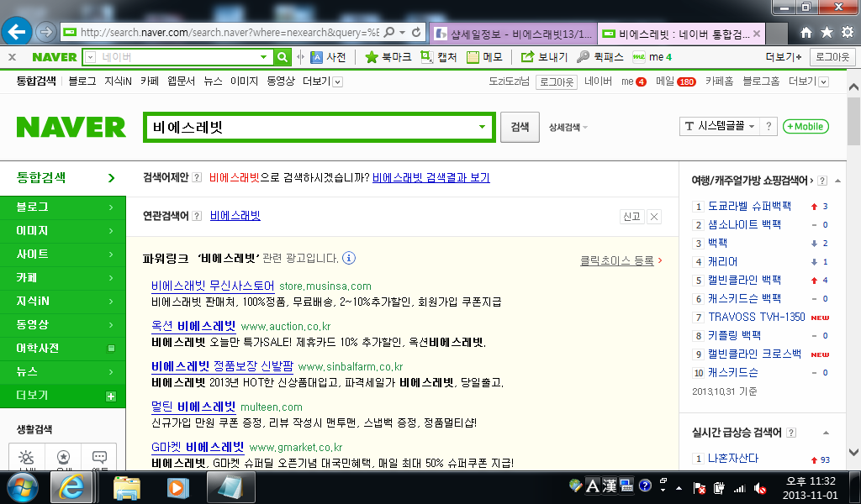Close the 연관검색어 box with its X
Image resolution: width=861 pixels, height=504 pixels.
654,217
